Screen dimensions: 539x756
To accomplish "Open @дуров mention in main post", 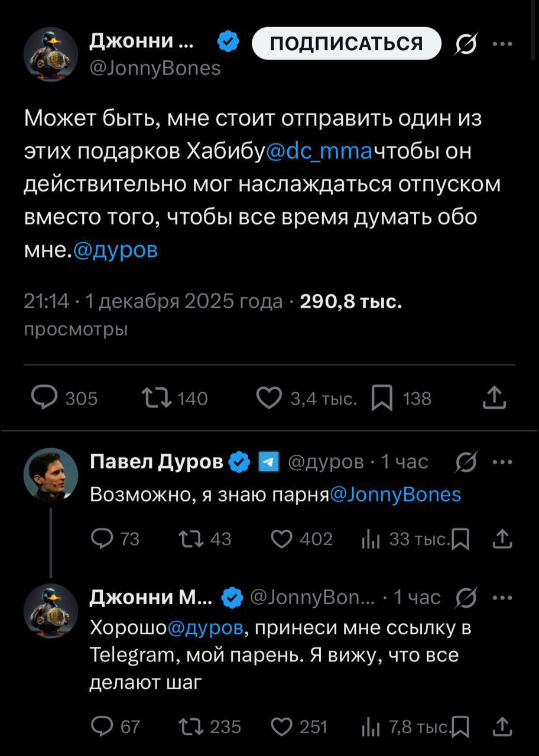I will [116, 250].
